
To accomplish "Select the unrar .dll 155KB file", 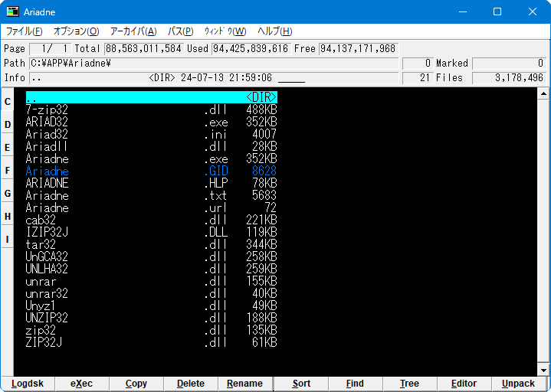I will coord(152,282).
